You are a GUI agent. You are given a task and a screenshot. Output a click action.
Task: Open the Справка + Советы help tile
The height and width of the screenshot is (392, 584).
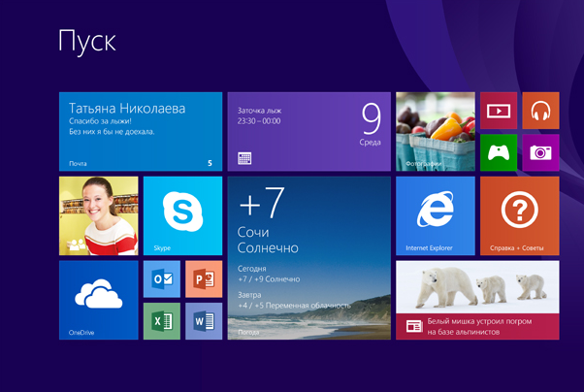pos(519,215)
